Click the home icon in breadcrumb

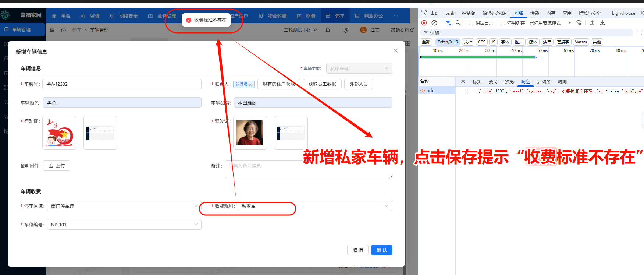coord(63,30)
